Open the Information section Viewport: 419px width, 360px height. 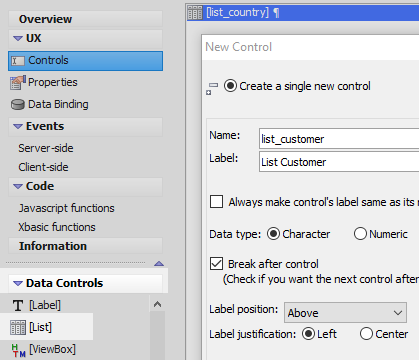[85, 246]
